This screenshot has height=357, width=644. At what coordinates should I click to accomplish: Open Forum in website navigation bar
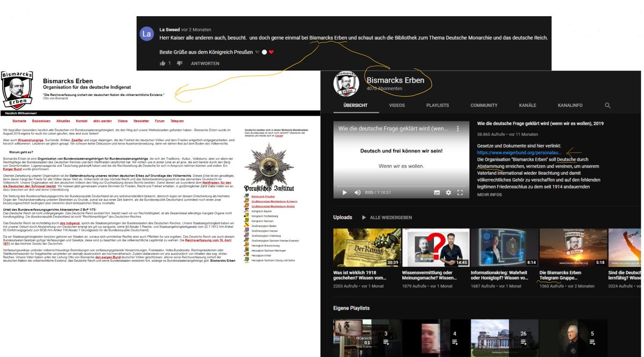click(x=160, y=121)
